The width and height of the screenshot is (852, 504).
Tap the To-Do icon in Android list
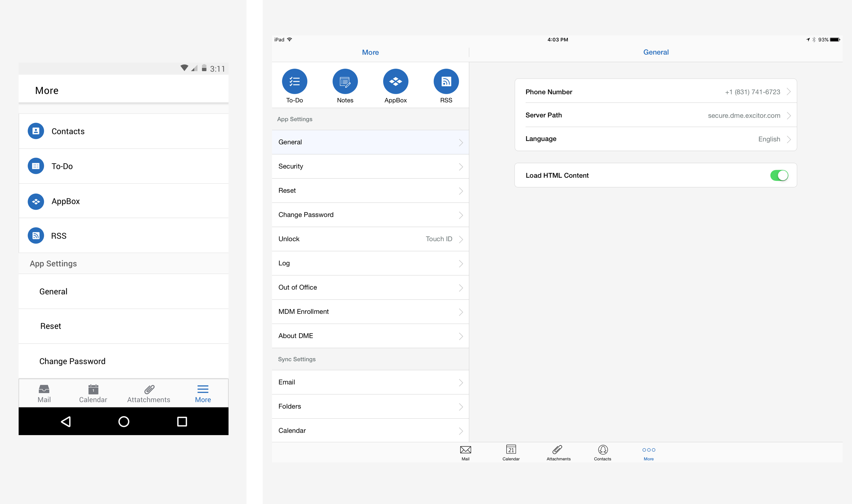click(36, 166)
